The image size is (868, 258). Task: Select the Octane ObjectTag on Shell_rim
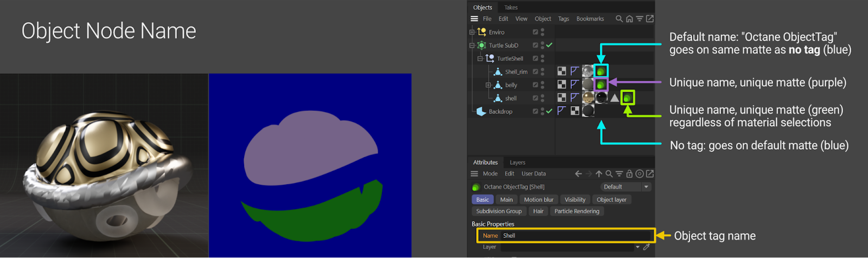601,71
